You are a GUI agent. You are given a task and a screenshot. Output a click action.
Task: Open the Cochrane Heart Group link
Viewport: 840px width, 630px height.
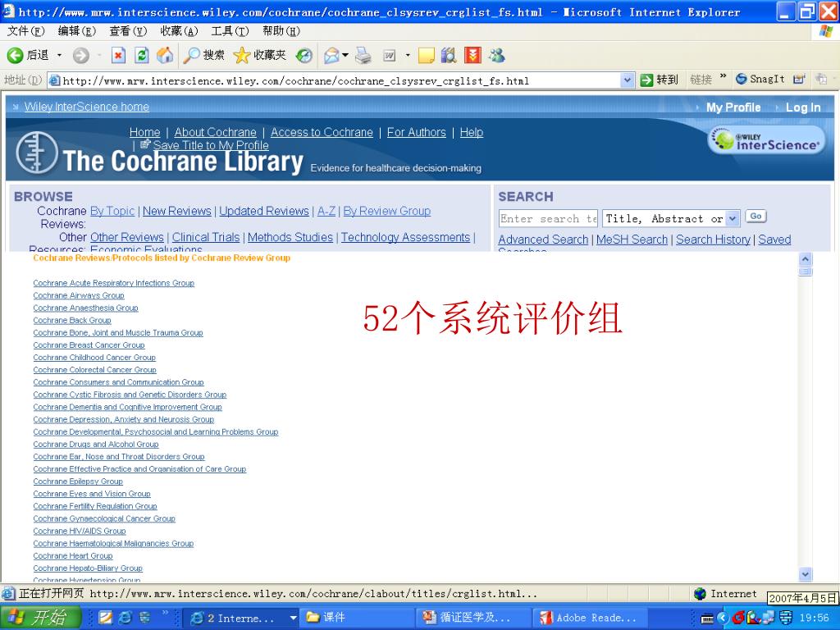(x=73, y=555)
